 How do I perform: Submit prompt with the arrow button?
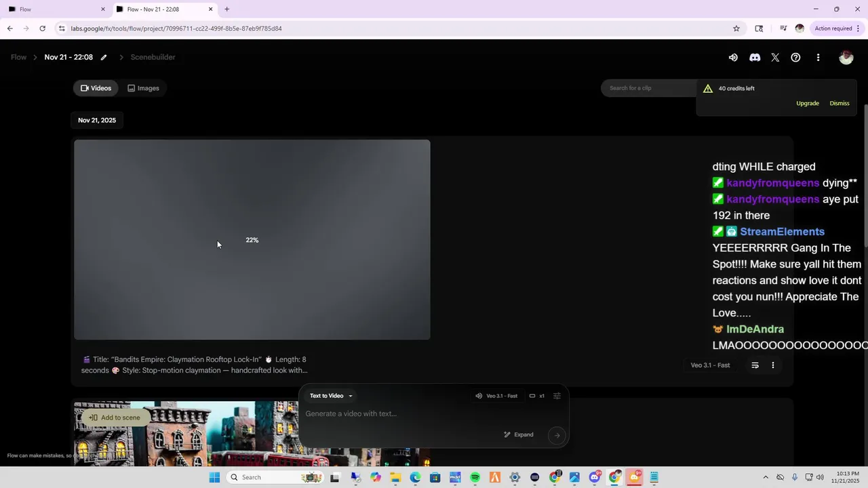tap(557, 435)
